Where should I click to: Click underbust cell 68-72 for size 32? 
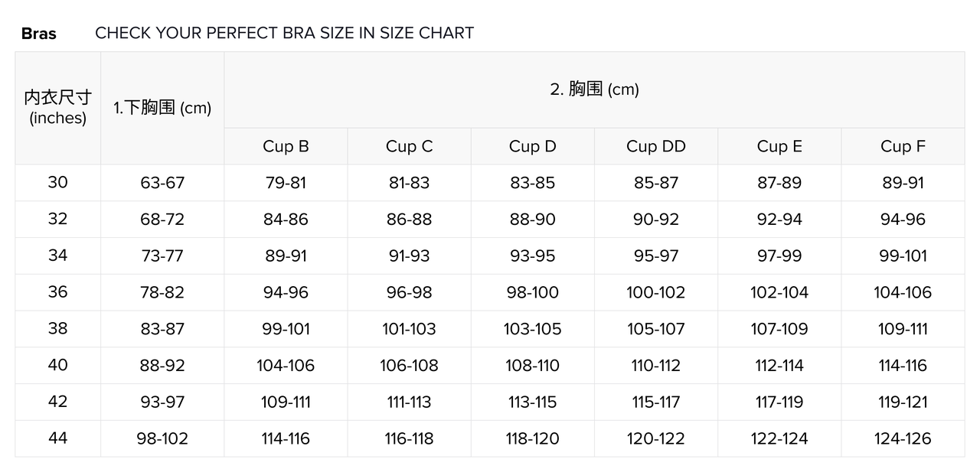click(162, 220)
